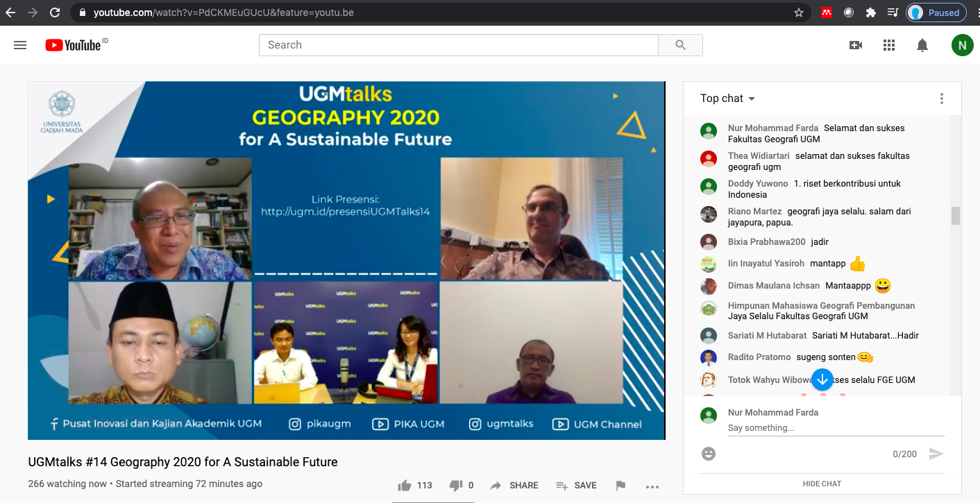Open more actions ellipsis below video
Screen dimensions: 980x503
pyautogui.click(x=652, y=486)
